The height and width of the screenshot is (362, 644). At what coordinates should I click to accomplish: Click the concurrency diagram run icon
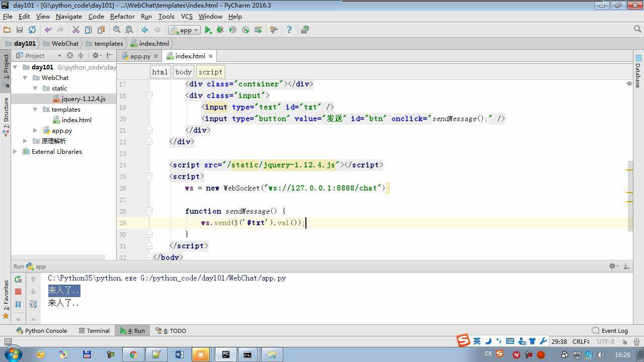(258, 30)
